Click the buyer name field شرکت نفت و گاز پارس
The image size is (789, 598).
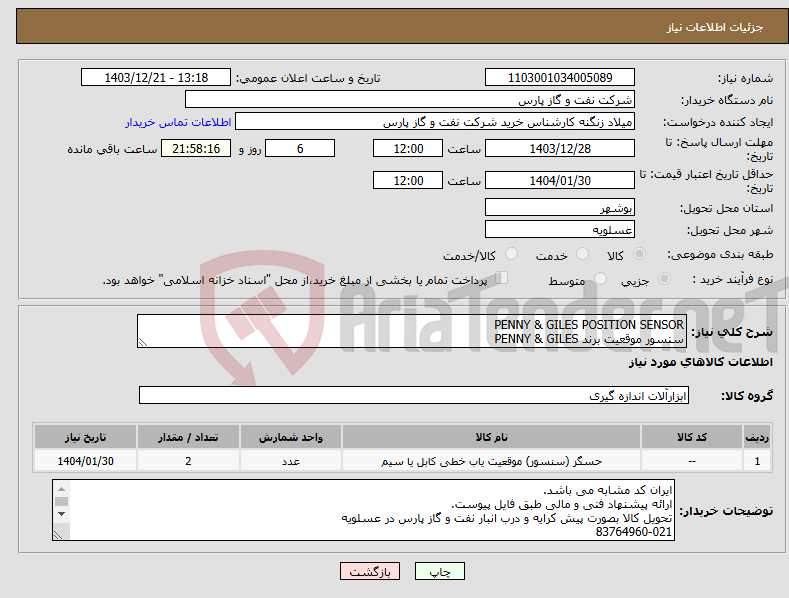(410, 100)
